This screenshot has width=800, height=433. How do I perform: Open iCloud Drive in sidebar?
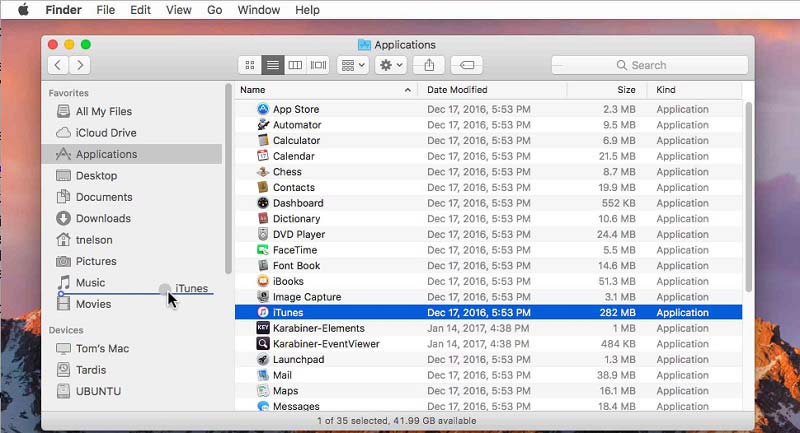click(106, 133)
